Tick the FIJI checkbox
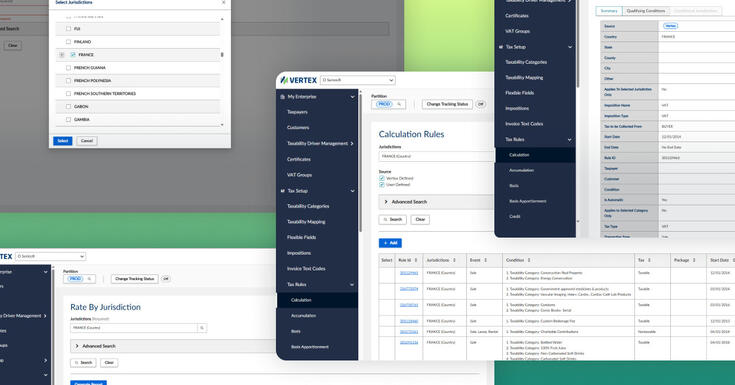The height and width of the screenshot is (385, 735). 68,29
